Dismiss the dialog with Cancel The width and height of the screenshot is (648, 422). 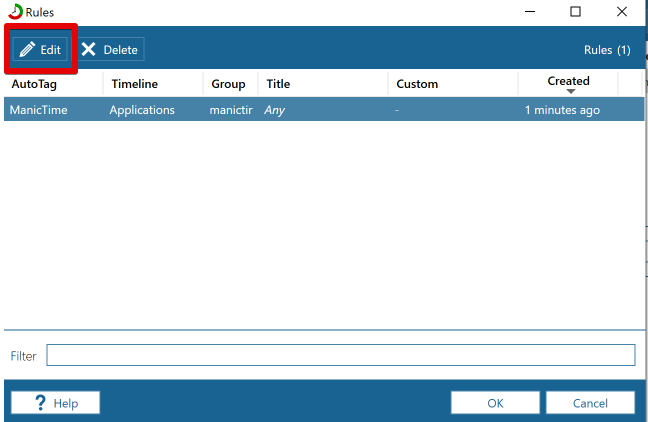pos(590,403)
